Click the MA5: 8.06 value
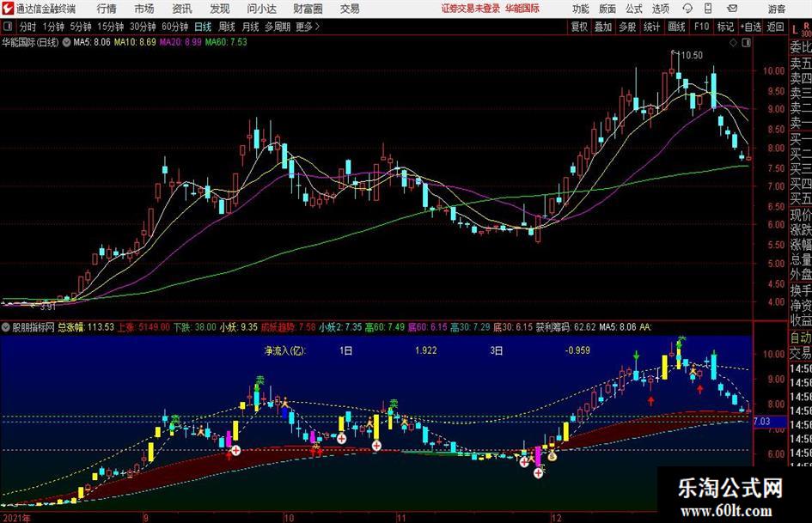 click(x=92, y=42)
